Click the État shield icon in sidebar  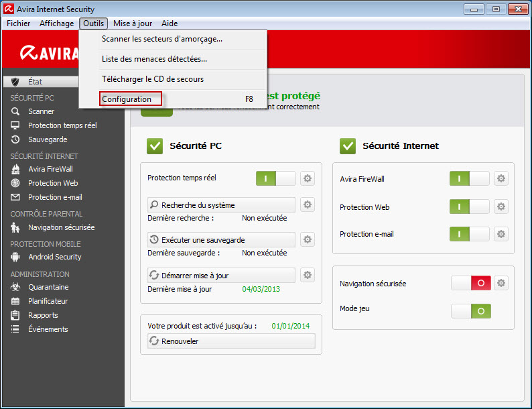click(15, 82)
